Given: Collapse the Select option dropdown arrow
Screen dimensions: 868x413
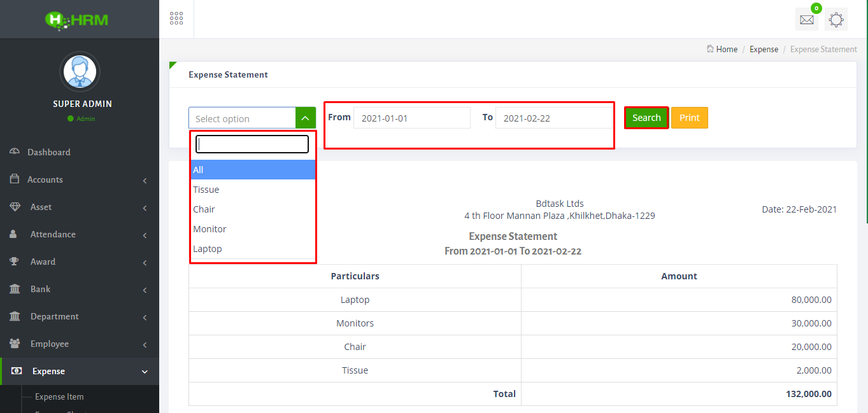Looking at the screenshot, I should tap(305, 118).
